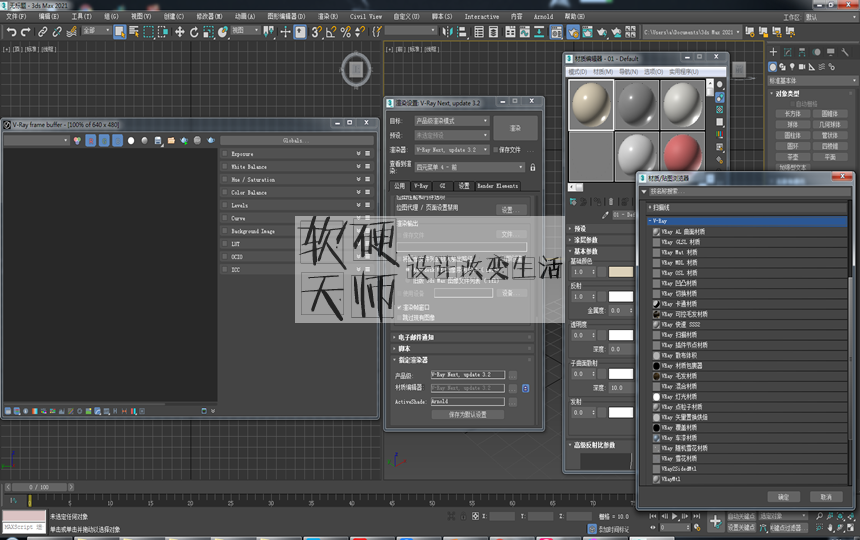Viewport: 860px width, 540px height.
Task: Toggle Percent Snap icon
Action: pyautogui.click(x=345, y=32)
